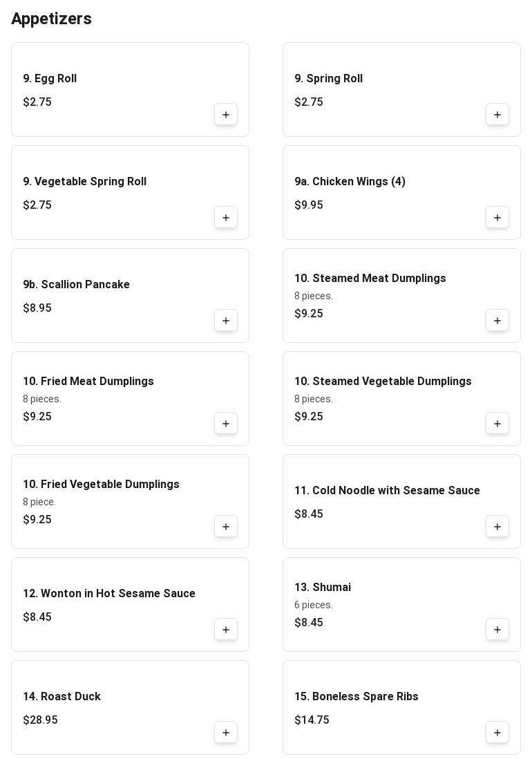This screenshot has width=532, height=759.
Task: Add Spring Roll with the plus button
Action: click(x=497, y=115)
